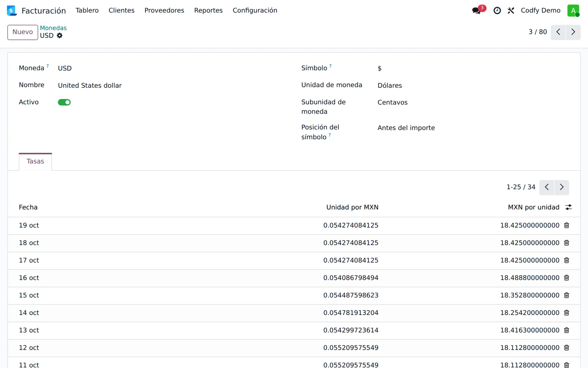Image resolution: width=588 pixels, height=368 pixels.
Task: Toggle the Activo switch off
Action: click(x=64, y=102)
